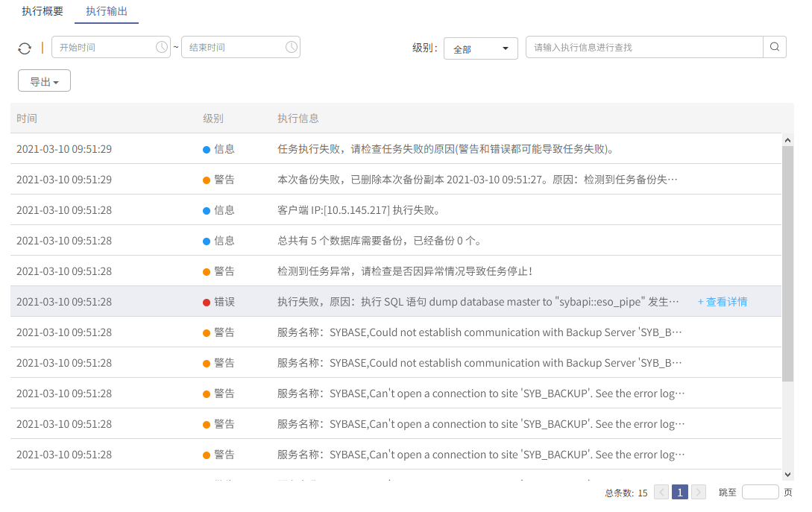Image resolution: width=812 pixels, height=512 pixels.
Task: Expand the 导出 export dropdown
Action: coord(44,80)
